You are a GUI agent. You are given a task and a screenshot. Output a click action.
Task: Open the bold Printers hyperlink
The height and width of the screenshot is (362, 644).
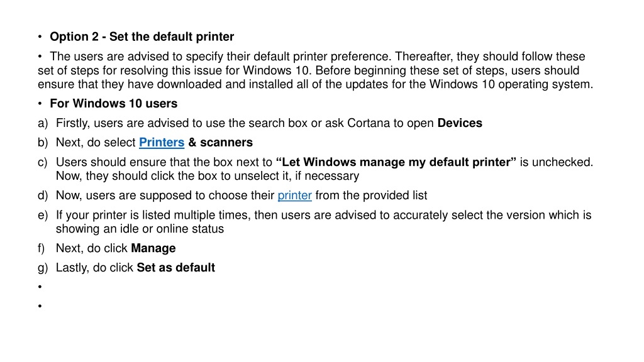coord(162,143)
